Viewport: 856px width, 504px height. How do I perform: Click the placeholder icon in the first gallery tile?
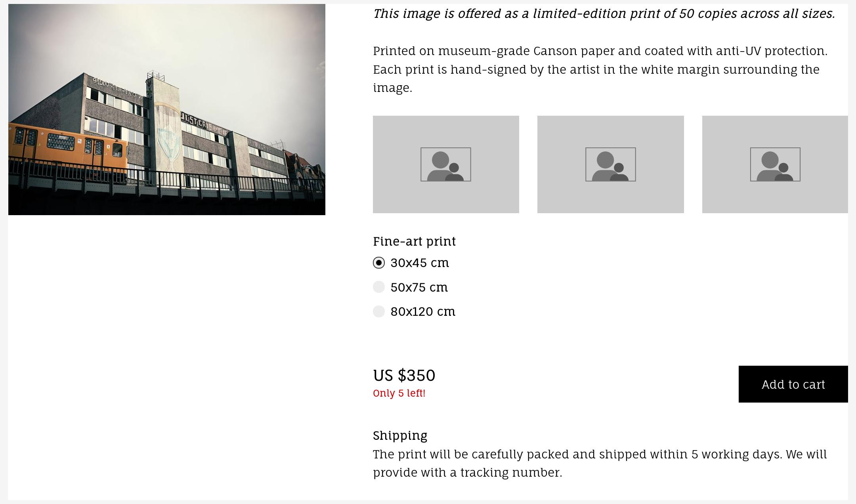pos(445,164)
